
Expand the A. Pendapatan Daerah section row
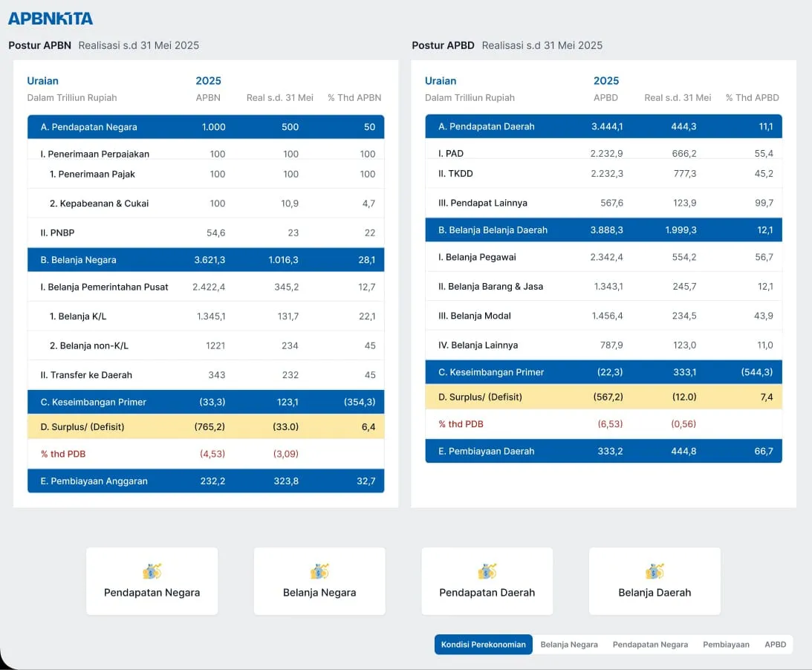click(603, 126)
